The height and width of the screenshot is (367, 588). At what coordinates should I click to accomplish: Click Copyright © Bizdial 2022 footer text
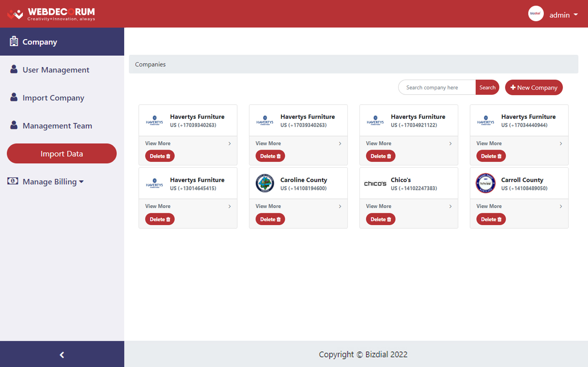(x=363, y=354)
